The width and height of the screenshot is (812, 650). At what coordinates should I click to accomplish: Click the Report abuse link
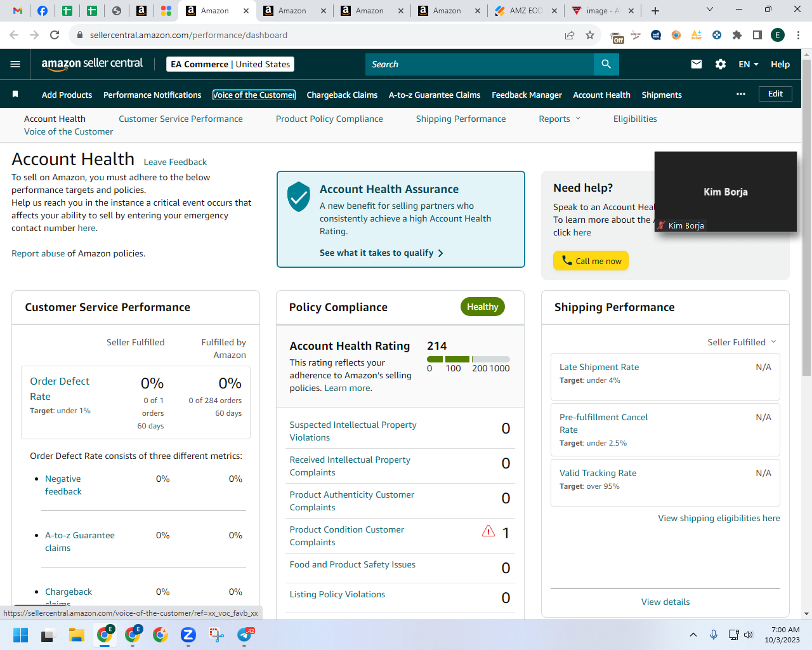point(38,253)
